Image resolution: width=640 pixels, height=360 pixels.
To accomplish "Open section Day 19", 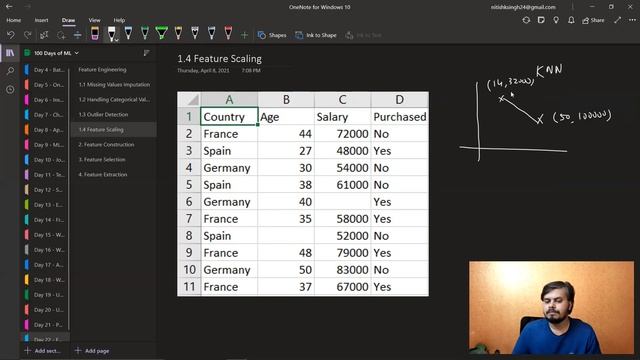I will [x=45, y=295].
